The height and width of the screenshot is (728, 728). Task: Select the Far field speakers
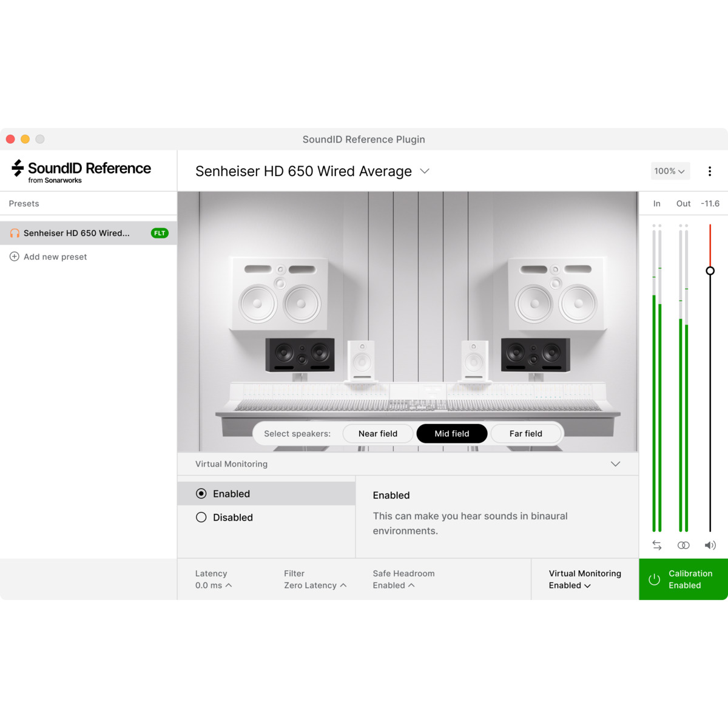click(x=526, y=433)
